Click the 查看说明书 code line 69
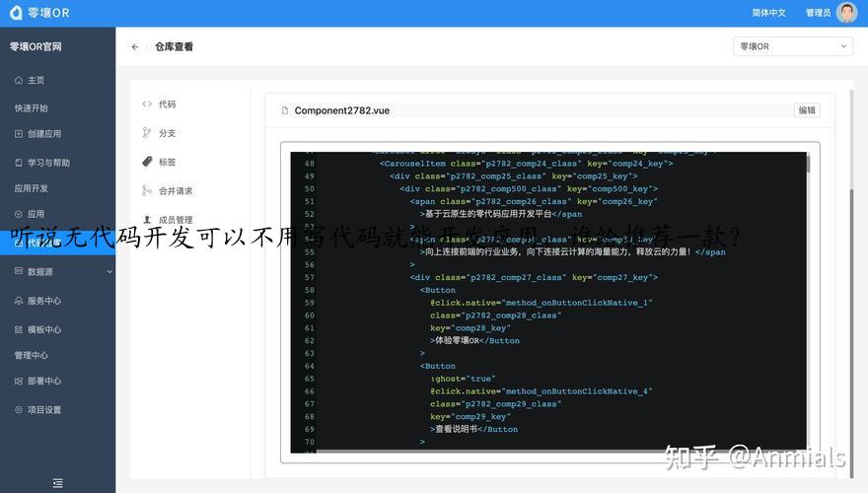Image resolution: width=868 pixels, height=493 pixels. tap(473, 429)
